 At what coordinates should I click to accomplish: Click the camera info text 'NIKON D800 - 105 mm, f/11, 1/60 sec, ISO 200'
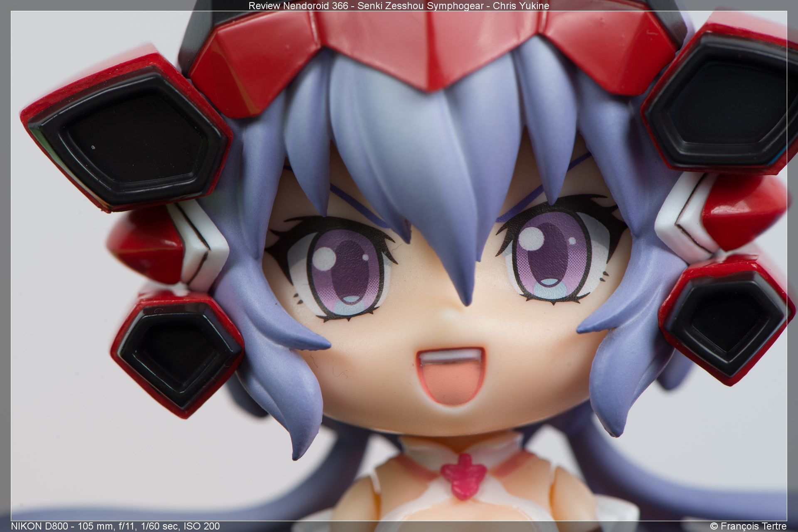pyautogui.click(x=115, y=526)
